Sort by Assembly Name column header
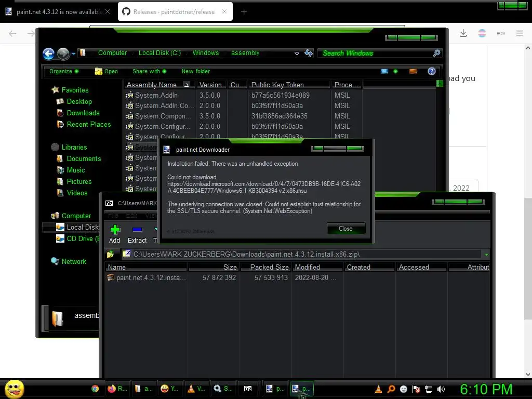The height and width of the screenshot is (399, 532). (160, 85)
